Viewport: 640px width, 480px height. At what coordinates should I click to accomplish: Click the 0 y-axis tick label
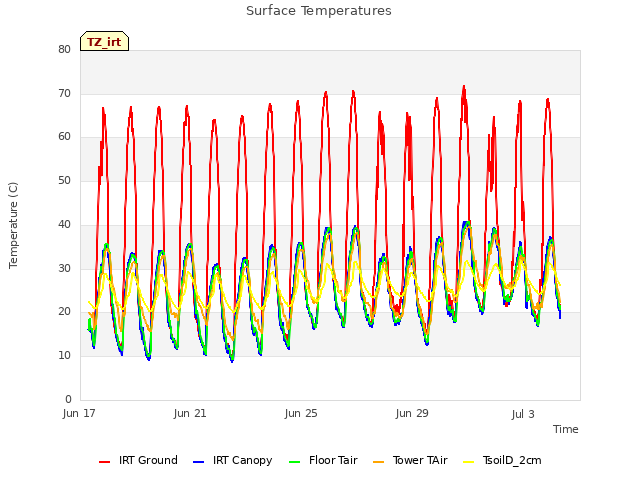[x=68, y=399]
